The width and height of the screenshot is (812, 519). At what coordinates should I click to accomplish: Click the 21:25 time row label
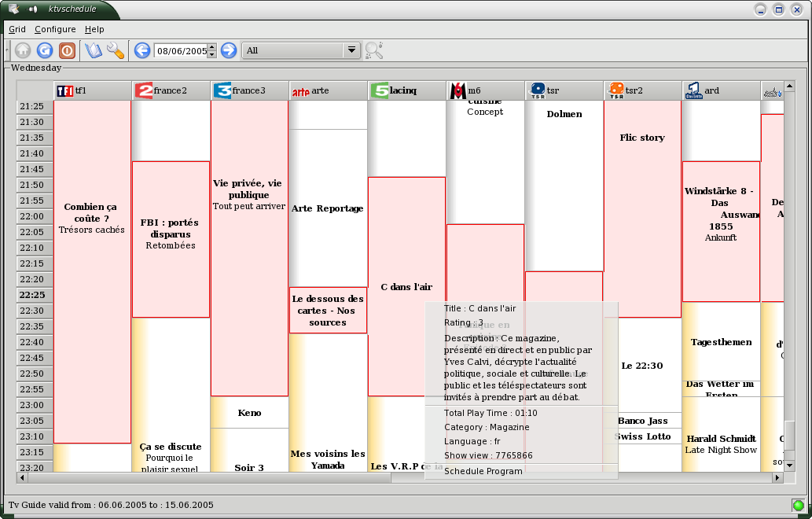tap(35, 106)
